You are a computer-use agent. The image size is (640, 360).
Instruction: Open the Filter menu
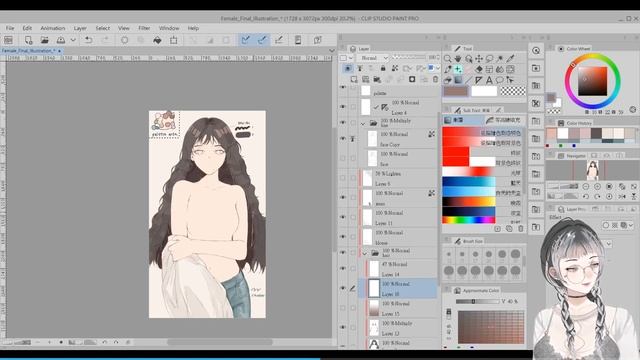tap(144, 28)
